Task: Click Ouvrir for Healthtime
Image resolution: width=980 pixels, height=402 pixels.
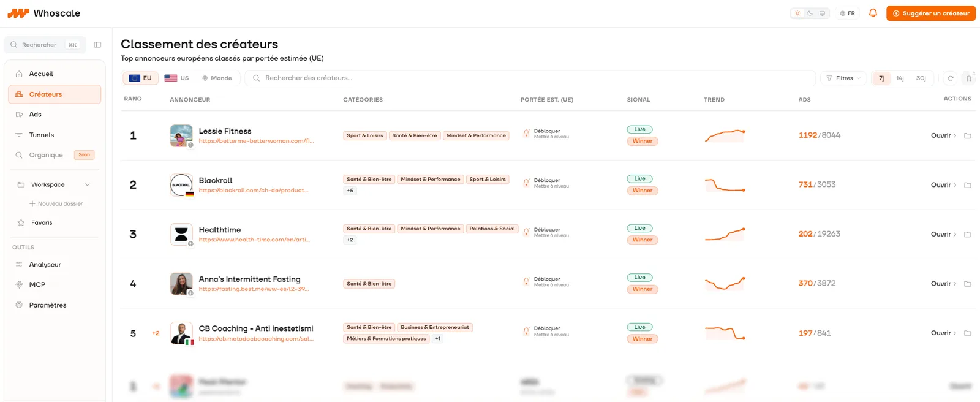Action: pyautogui.click(x=943, y=234)
